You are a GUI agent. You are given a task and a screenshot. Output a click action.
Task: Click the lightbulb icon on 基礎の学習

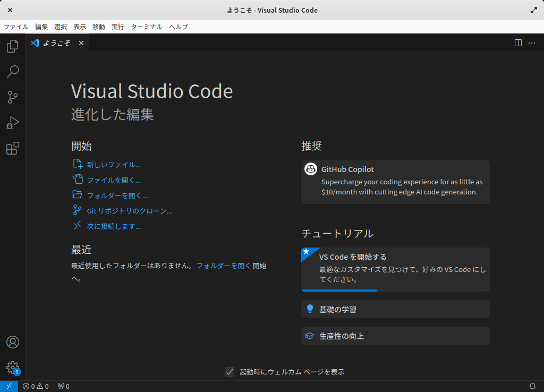310,309
